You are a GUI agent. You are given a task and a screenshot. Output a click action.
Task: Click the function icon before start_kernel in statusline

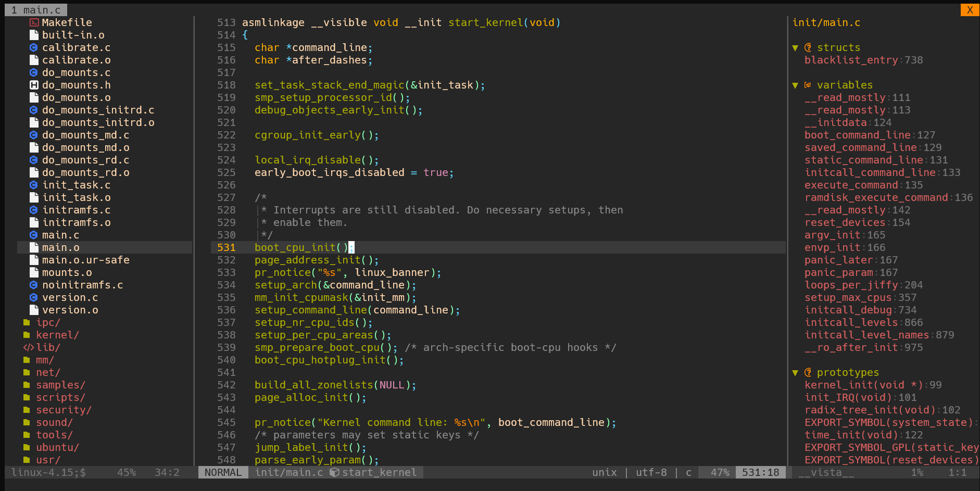click(x=335, y=472)
